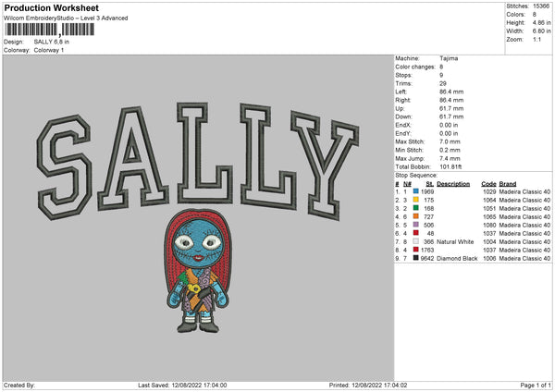This screenshot has width=555, height=392.
Task: Click the "Design:" label
Action: (x=14, y=42)
